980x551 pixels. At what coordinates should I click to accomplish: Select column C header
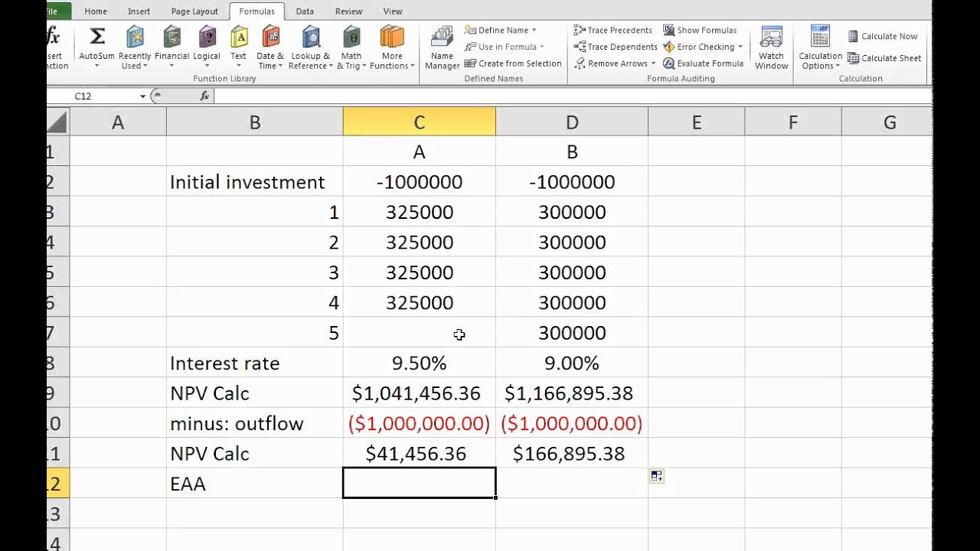pyautogui.click(x=419, y=122)
